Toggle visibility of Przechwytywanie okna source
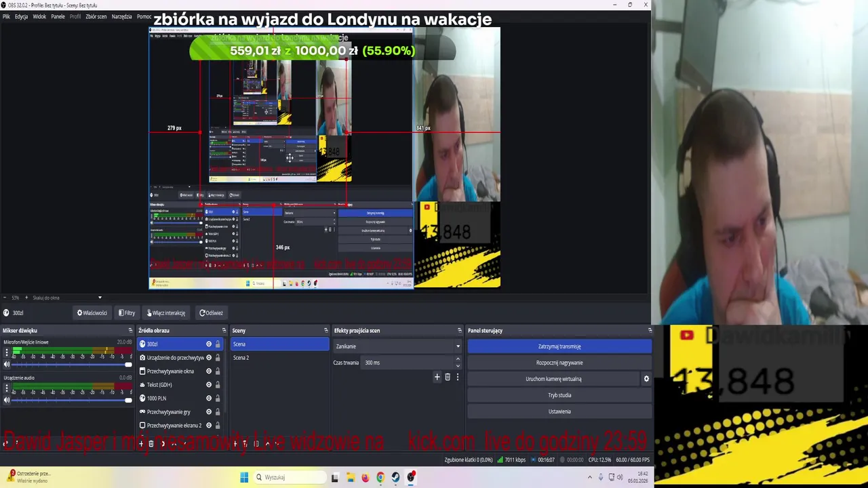The height and width of the screenshot is (488, 868). click(209, 371)
